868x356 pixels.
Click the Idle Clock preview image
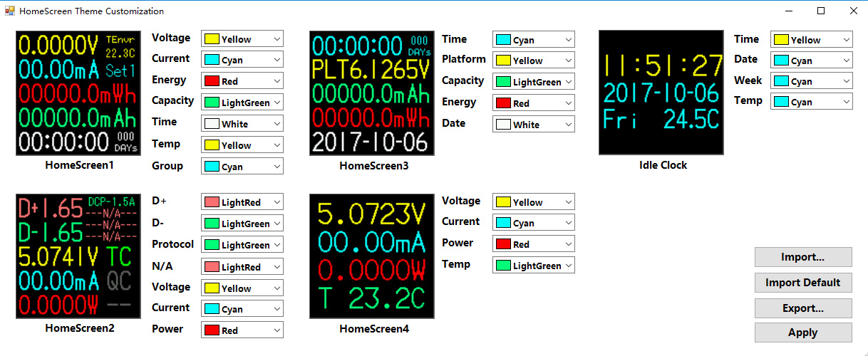661,93
